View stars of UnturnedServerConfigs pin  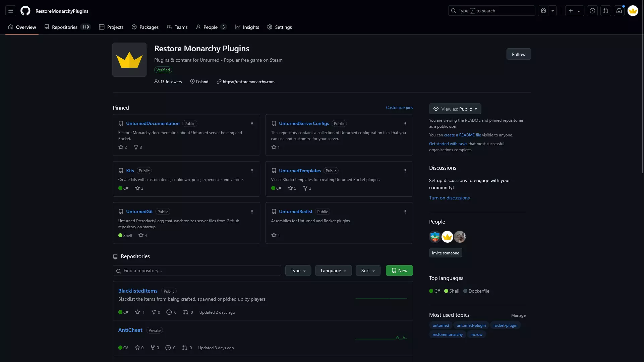coord(275,147)
